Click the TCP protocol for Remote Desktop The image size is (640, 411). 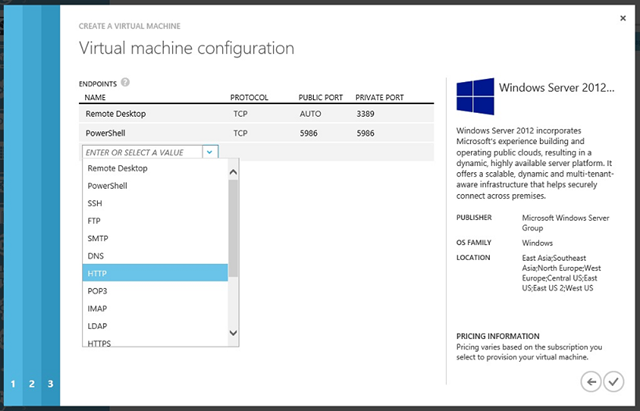(x=240, y=114)
